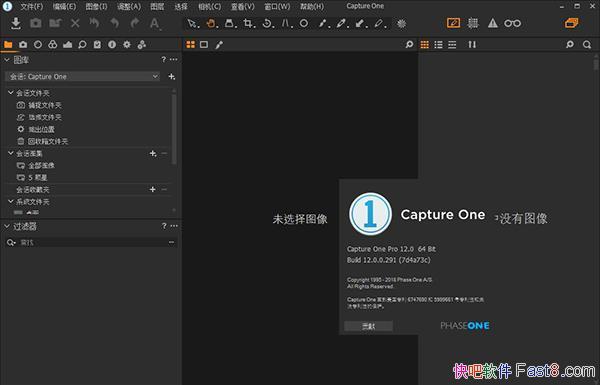Open the three-circle Color tool tab
Viewport: 600px width, 385px height.
[53, 45]
